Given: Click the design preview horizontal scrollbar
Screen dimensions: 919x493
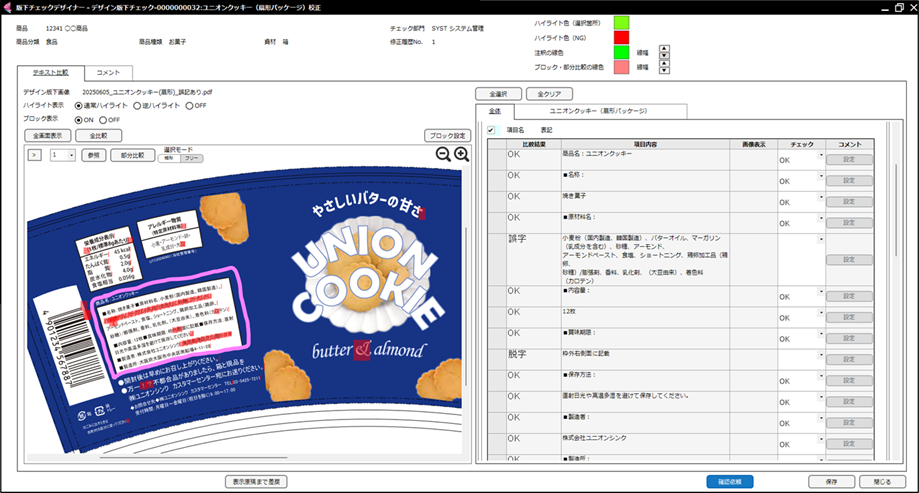Looking at the screenshot, I should tap(193, 457).
